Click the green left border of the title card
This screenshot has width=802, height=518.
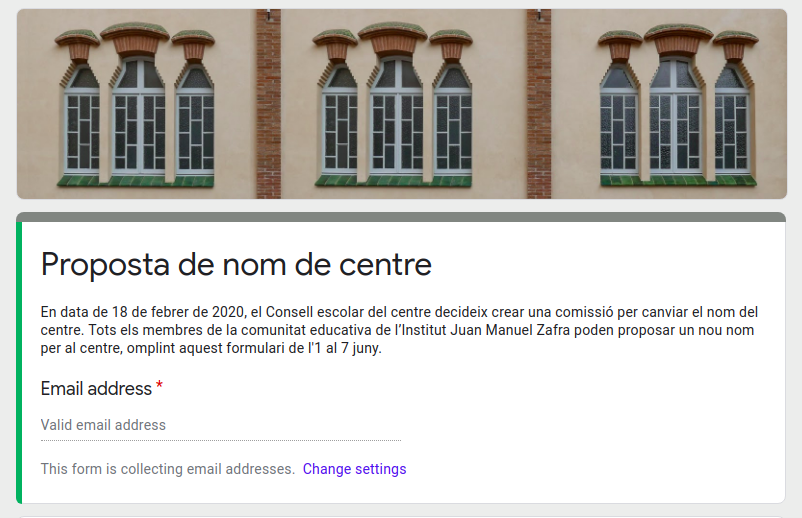[x=18, y=360]
